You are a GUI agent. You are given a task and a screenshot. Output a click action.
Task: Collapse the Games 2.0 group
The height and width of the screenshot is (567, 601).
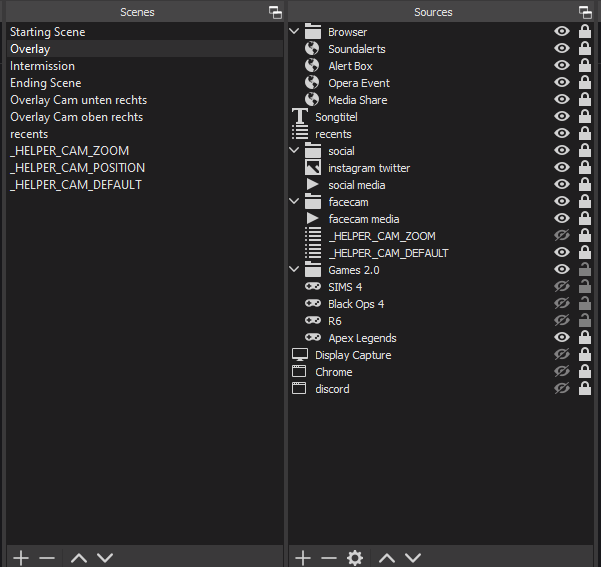pyautogui.click(x=294, y=270)
